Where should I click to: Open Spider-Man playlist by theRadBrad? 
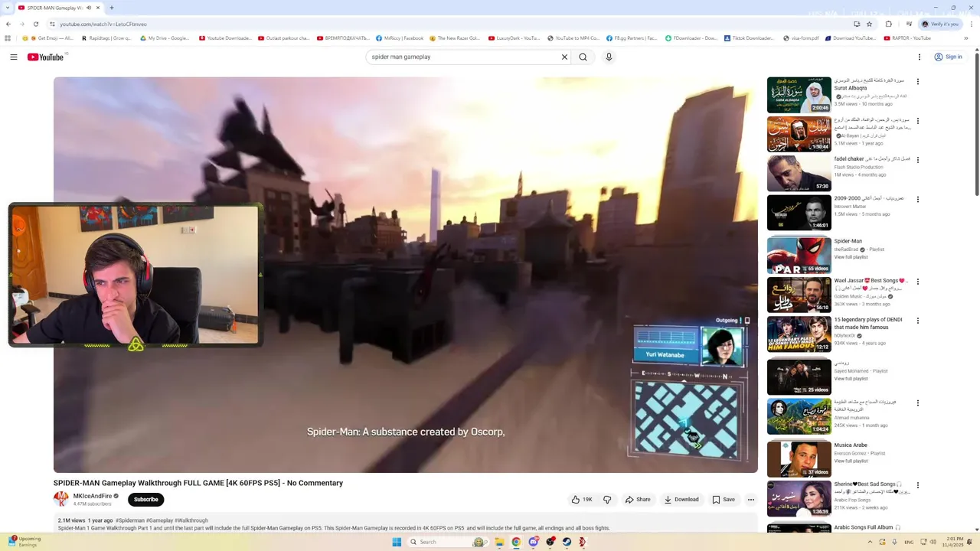799,255
